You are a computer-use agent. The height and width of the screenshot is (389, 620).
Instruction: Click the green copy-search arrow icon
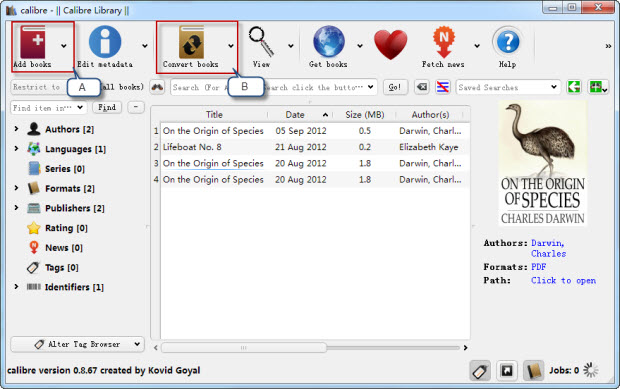click(574, 87)
